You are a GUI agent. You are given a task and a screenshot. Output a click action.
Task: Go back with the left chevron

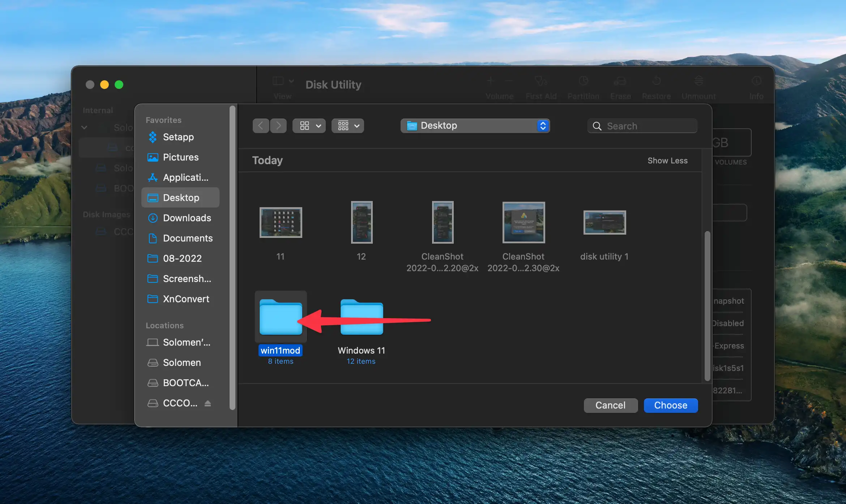pos(261,126)
